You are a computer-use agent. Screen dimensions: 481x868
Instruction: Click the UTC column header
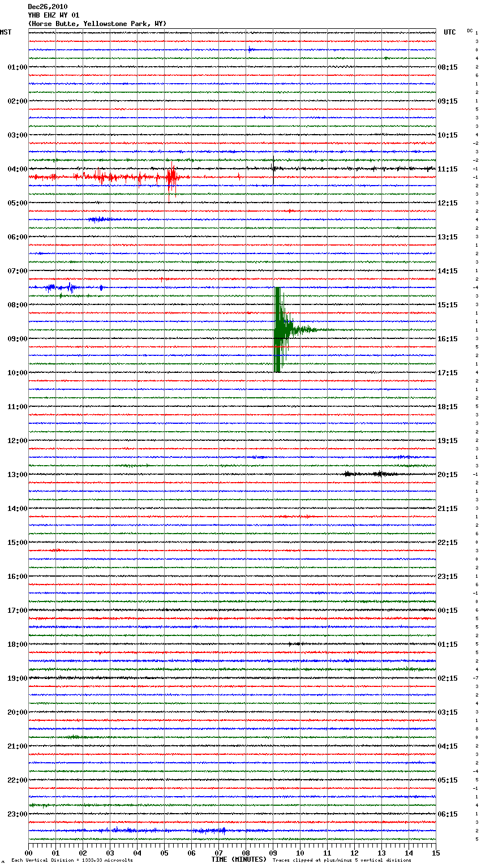point(449,32)
